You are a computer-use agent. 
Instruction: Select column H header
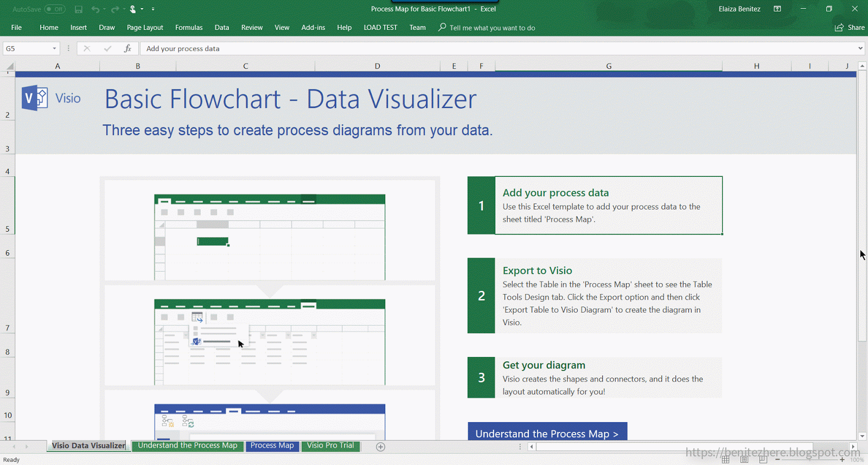point(757,66)
